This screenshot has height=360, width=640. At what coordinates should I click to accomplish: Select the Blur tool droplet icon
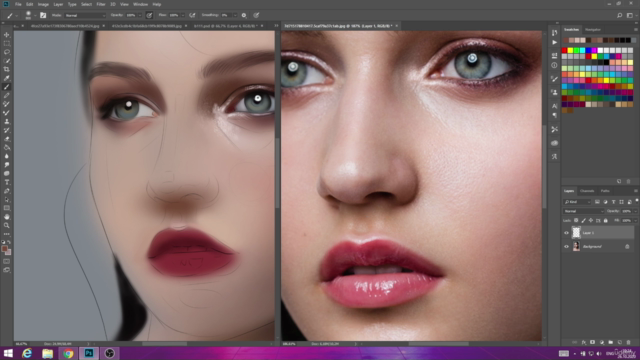click(x=7, y=156)
